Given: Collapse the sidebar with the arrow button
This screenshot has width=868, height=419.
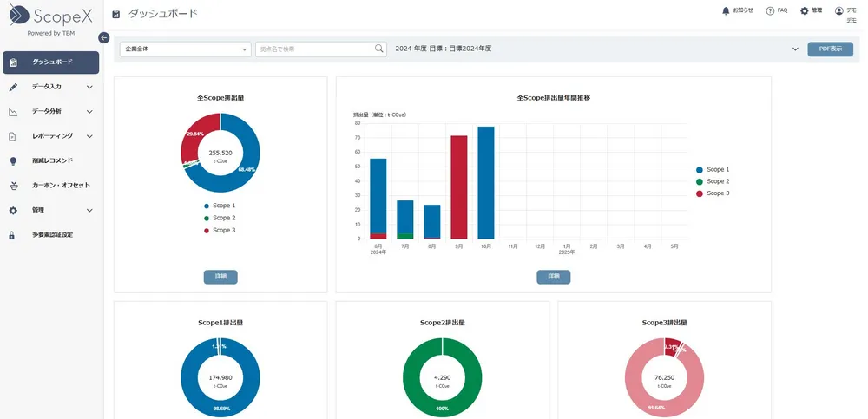Looking at the screenshot, I should [103, 37].
